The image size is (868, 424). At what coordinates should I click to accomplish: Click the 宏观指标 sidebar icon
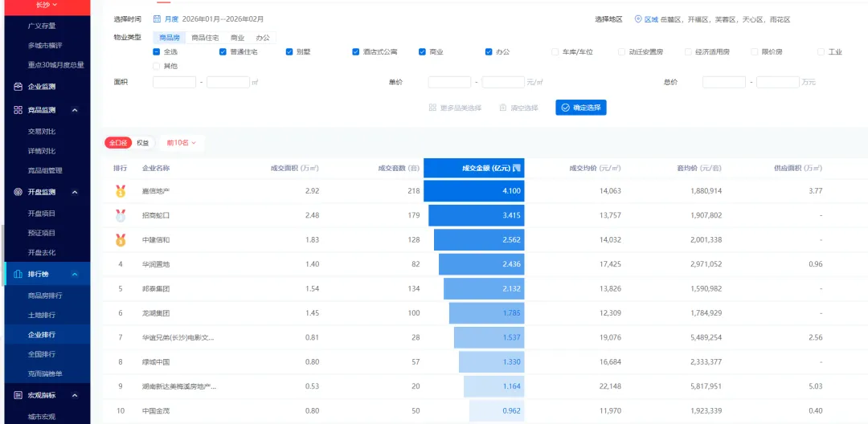pos(18,395)
